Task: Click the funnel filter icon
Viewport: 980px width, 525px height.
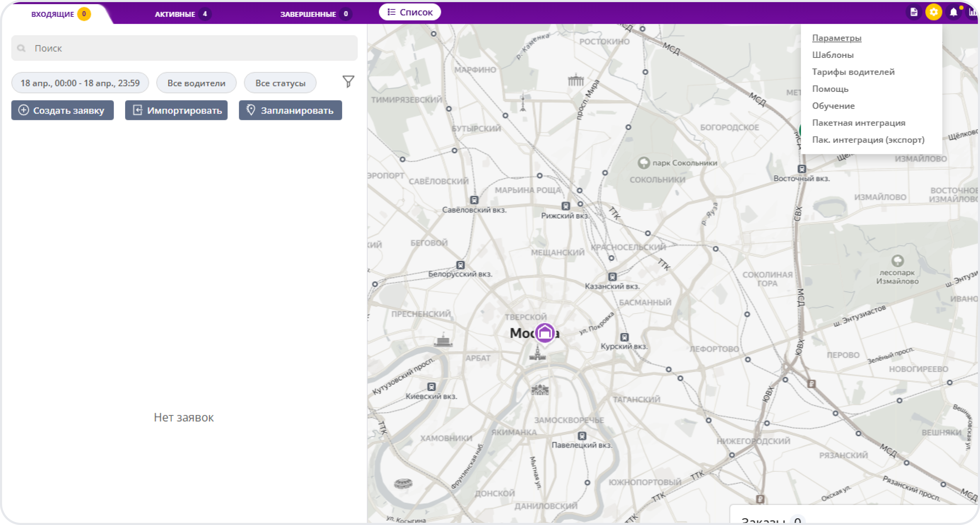Action: point(348,81)
